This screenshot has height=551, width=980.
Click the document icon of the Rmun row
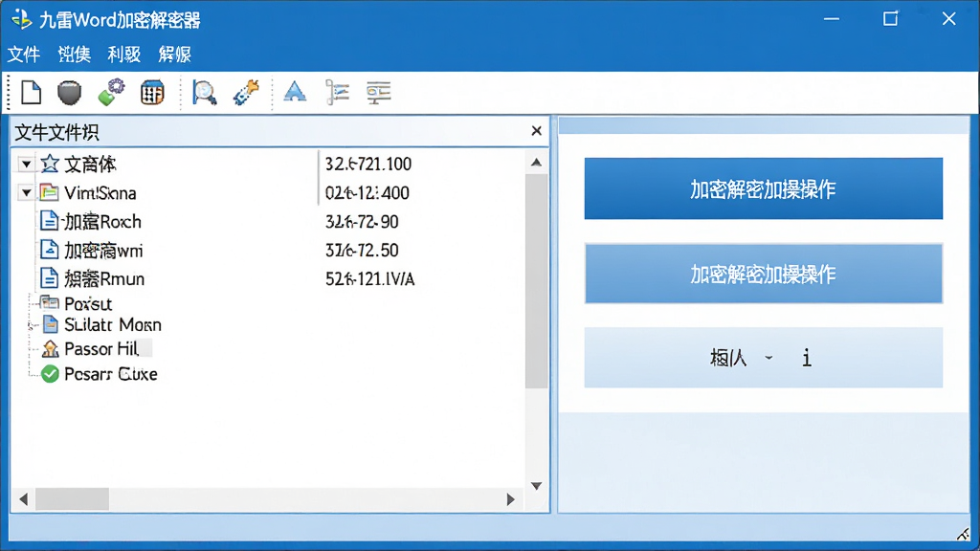pyautogui.click(x=49, y=278)
